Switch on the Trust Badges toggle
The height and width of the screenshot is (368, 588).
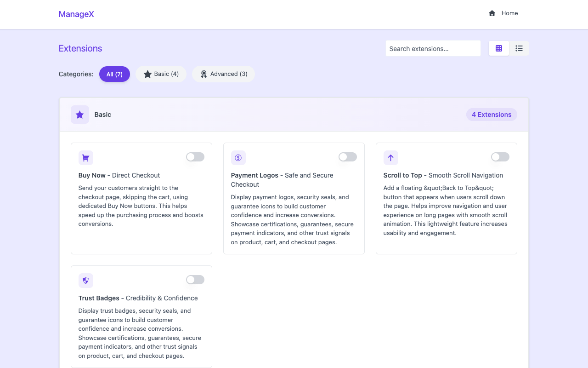[x=195, y=280]
